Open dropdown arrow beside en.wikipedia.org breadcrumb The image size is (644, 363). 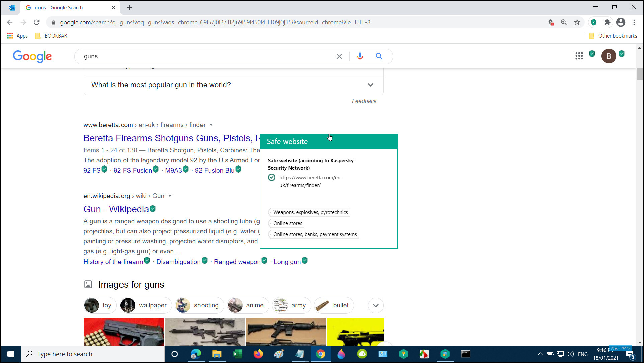(x=170, y=196)
